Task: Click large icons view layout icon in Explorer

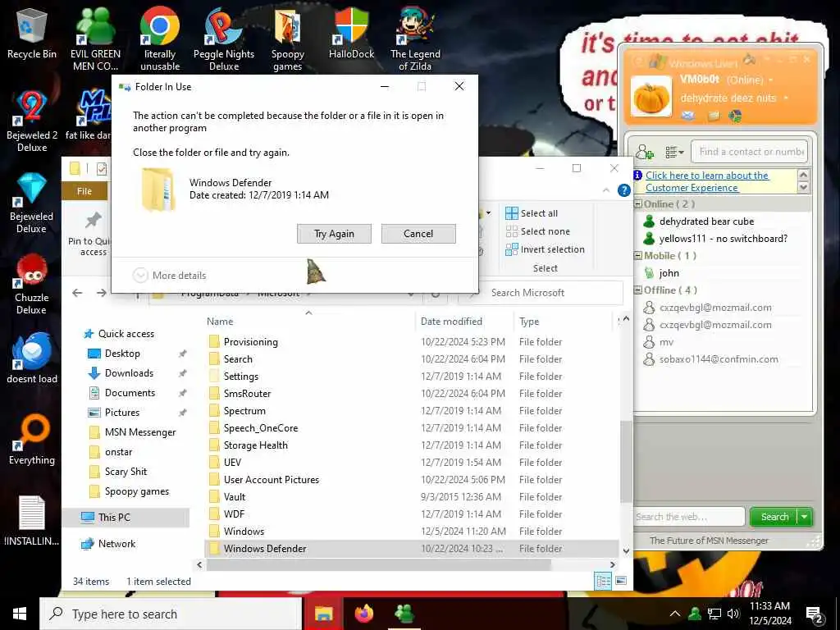Action: (x=621, y=581)
